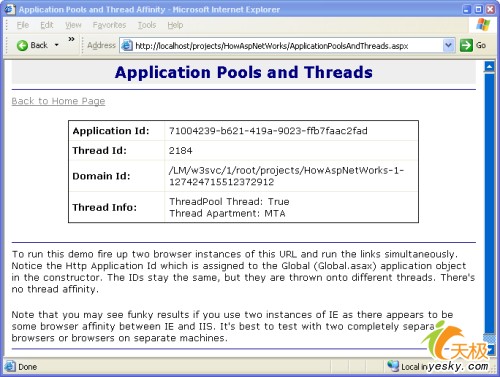The image size is (500, 377).
Task: Click the 'Application Id:' label
Action: pos(111,131)
